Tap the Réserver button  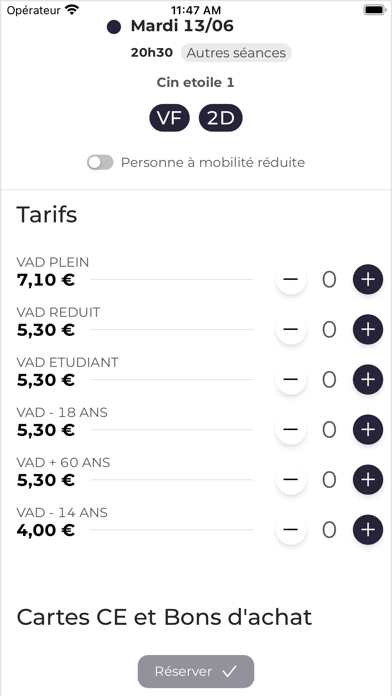(196, 672)
